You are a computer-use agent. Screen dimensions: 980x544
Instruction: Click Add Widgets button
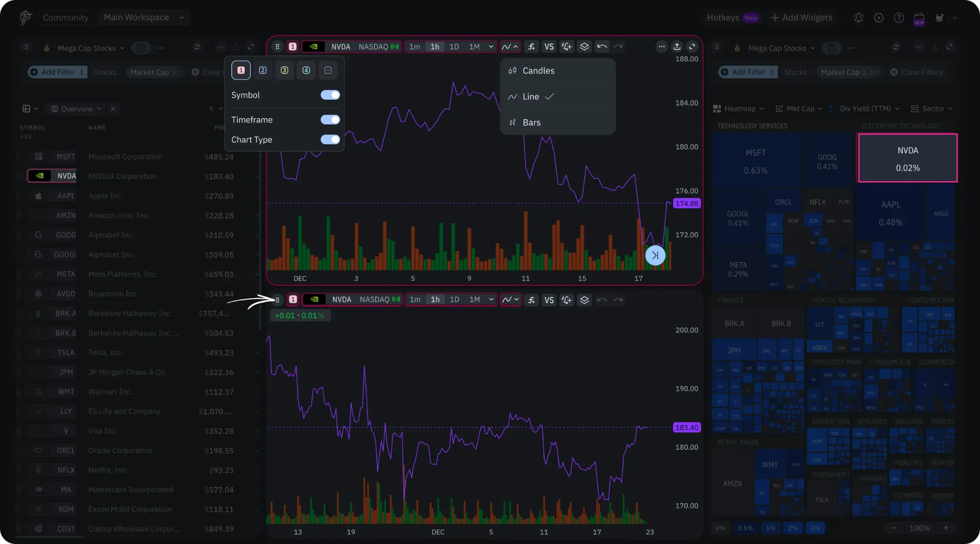click(x=801, y=18)
